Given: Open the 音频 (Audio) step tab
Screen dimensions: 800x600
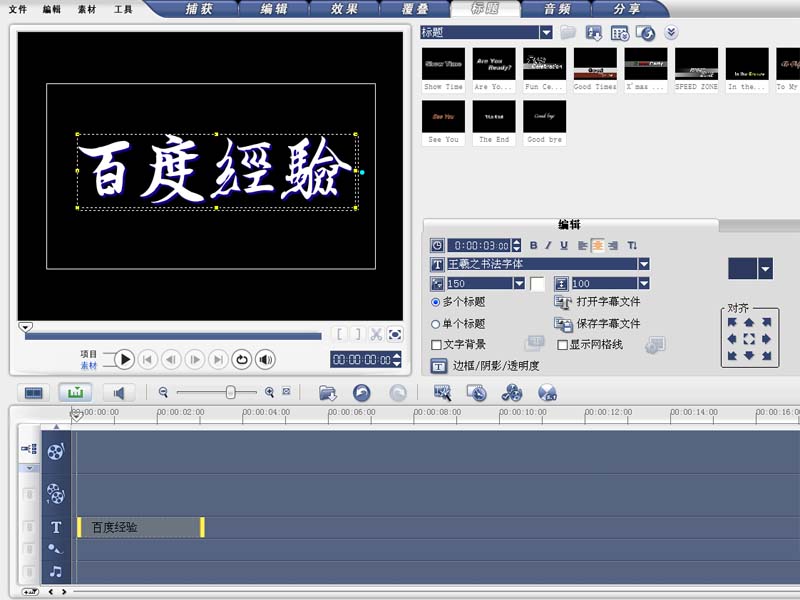Looking at the screenshot, I should click(x=556, y=9).
